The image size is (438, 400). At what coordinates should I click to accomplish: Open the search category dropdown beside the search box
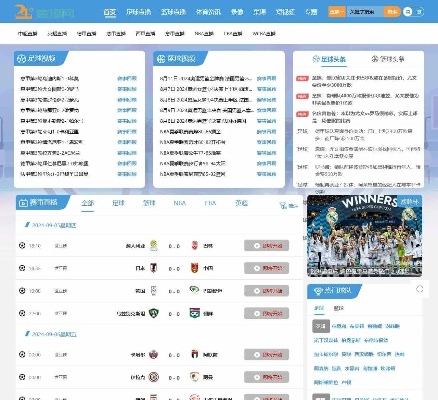click(x=337, y=12)
